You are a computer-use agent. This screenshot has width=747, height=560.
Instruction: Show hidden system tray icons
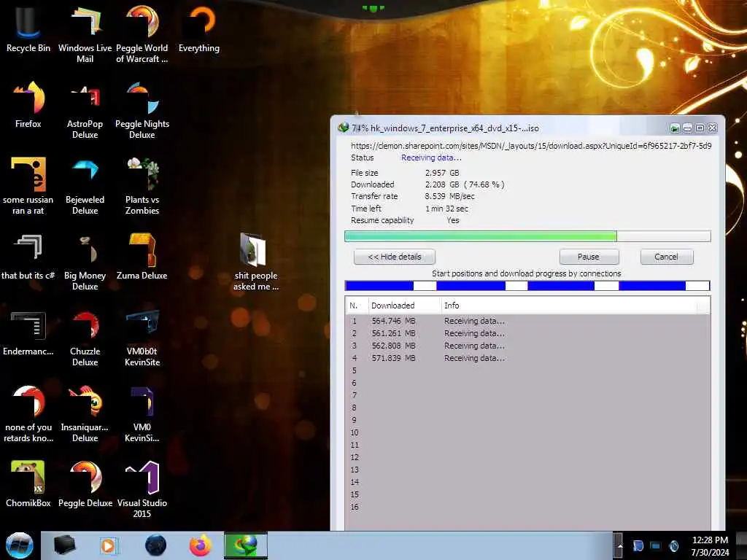click(619, 545)
